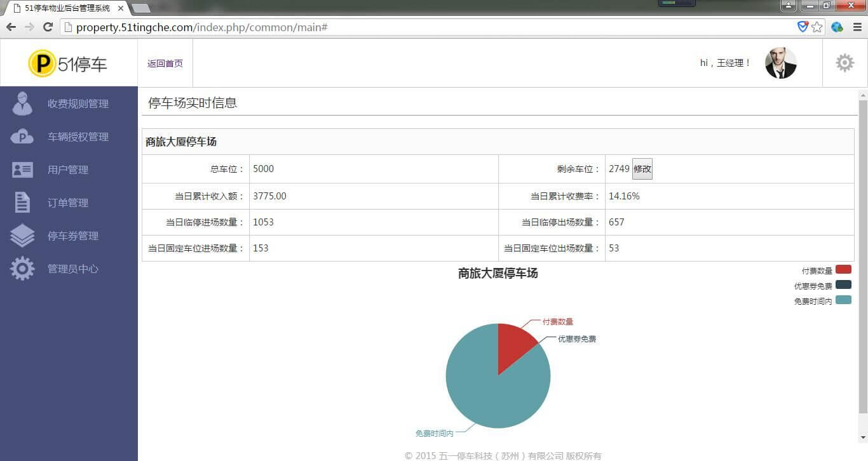Click the 停车券管理 layers icon
The width and height of the screenshot is (868, 461).
tap(22, 236)
